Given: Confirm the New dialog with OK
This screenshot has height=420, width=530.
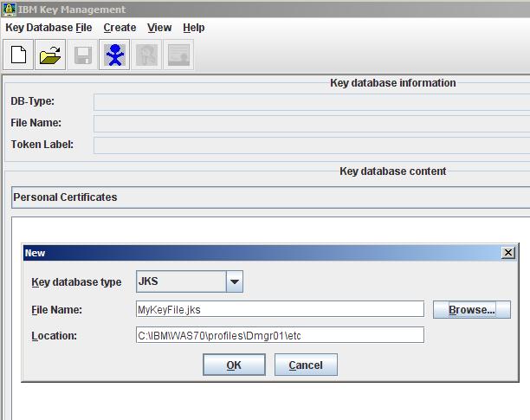Looking at the screenshot, I should point(234,365).
